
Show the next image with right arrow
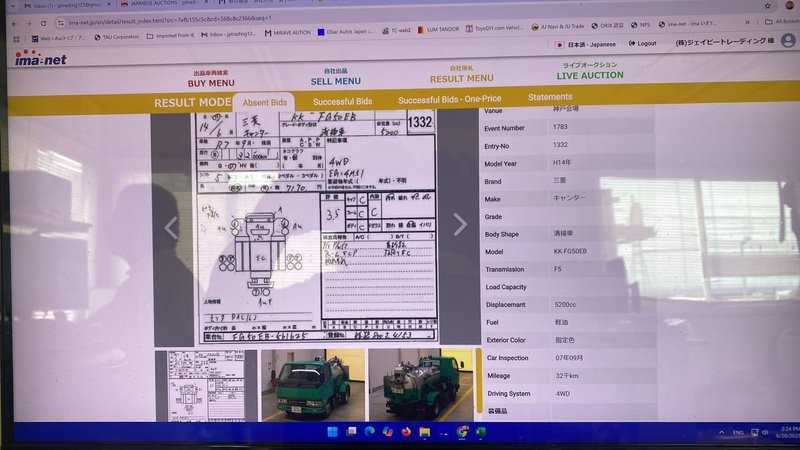coord(459,225)
